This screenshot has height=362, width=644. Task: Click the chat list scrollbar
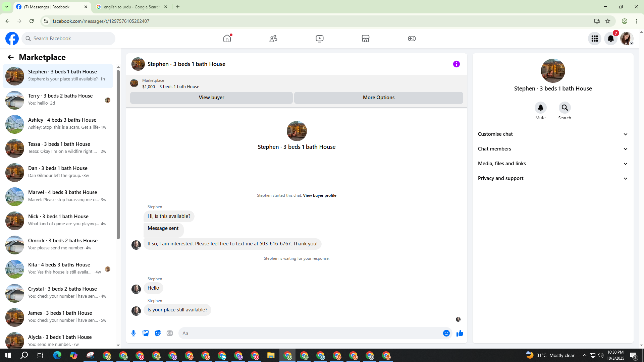tap(118, 155)
